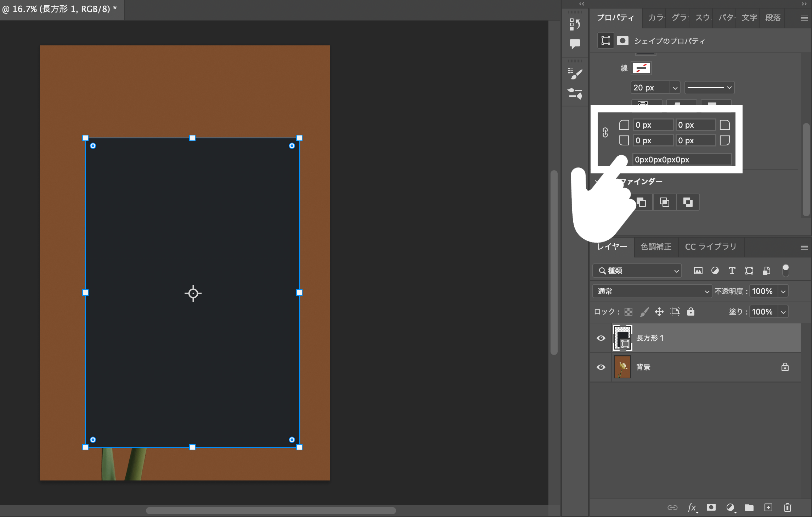This screenshot has width=812, height=517.
Task: Click the 線 stroke color swatch
Action: click(641, 68)
